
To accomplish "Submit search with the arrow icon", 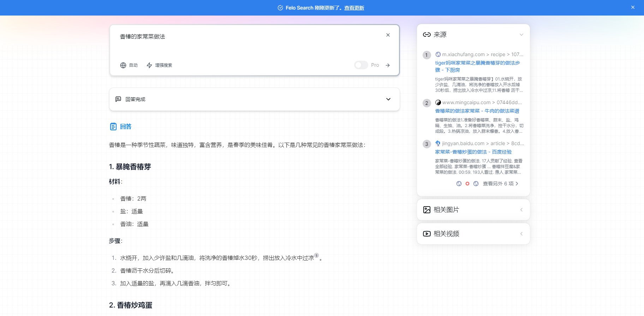I will click(388, 65).
